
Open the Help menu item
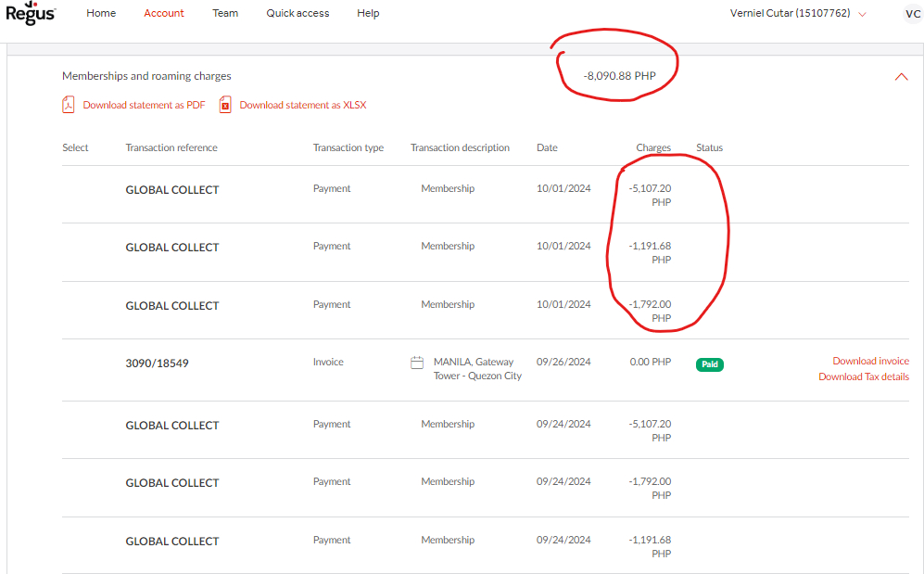pyautogui.click(x=368, y=14)
